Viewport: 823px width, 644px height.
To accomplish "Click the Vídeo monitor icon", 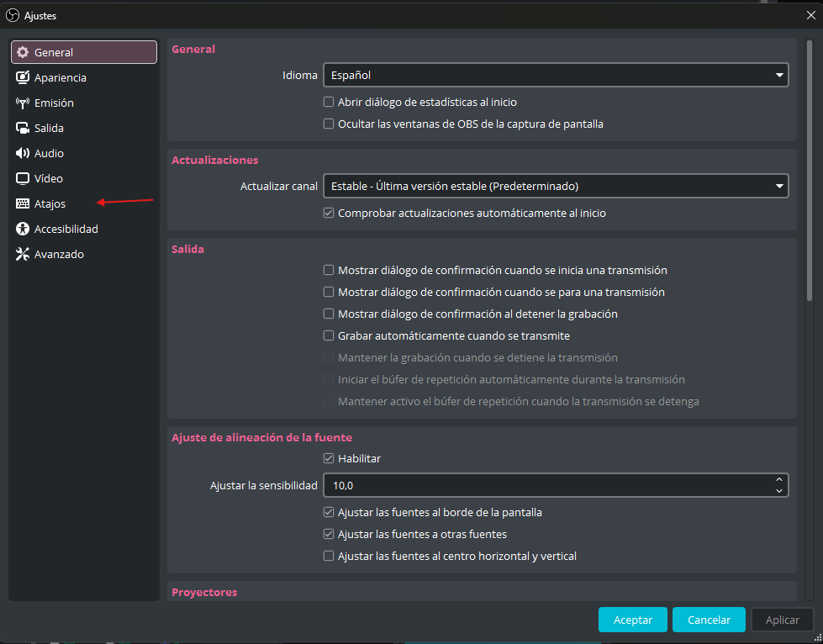I will [23, 178].
